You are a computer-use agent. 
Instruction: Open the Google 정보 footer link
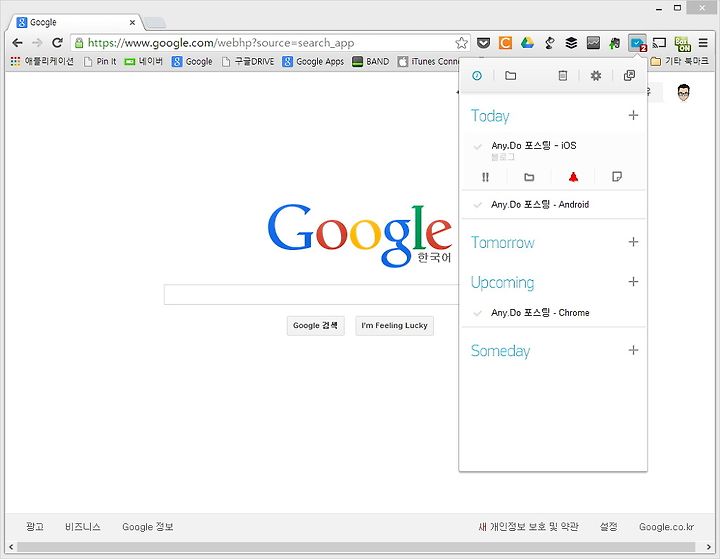(x=148, y=527)
